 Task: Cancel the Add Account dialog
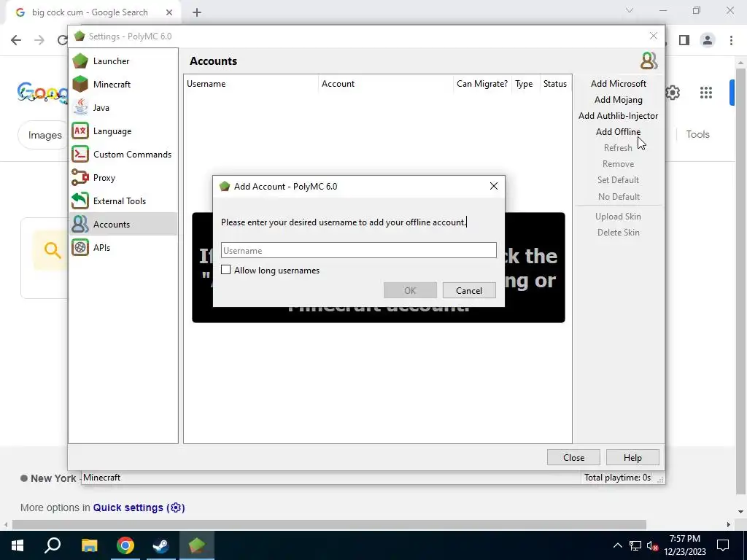[469, 290]
